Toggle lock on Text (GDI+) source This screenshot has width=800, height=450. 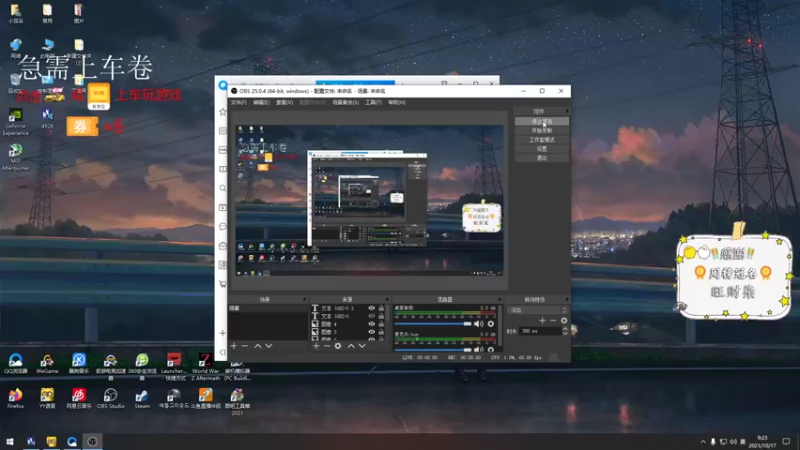[x=381, y=316]
